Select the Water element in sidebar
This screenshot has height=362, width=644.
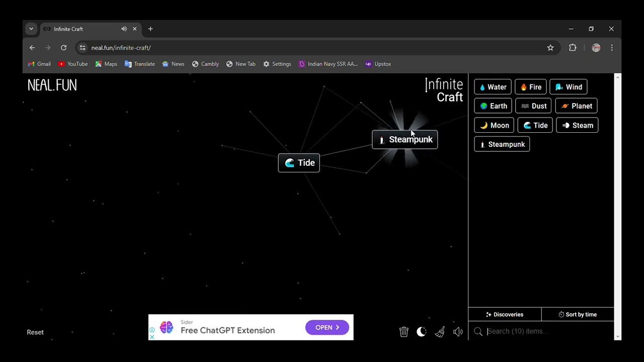pyautogui.click(x=493, y=87)
